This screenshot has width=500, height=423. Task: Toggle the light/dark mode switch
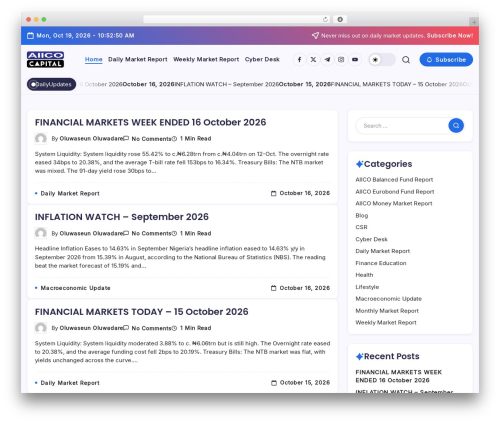tap(382, 60)
